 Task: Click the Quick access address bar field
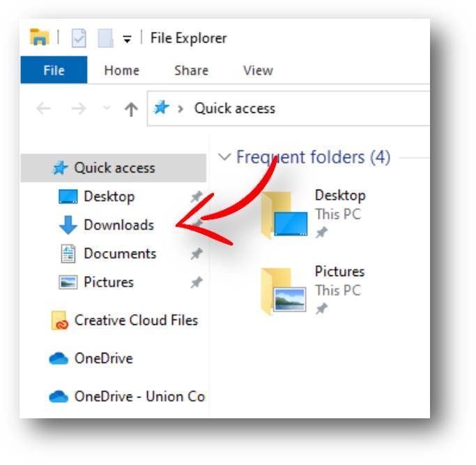[x=289, y=108]
